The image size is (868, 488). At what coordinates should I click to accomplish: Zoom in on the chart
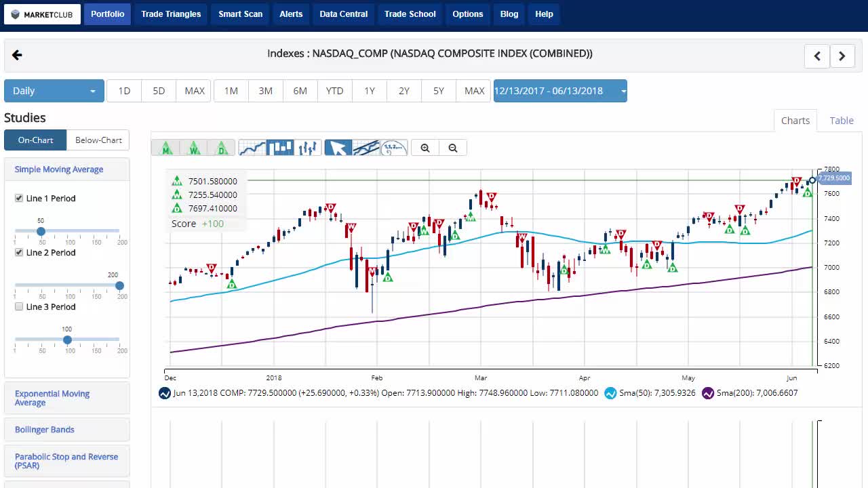tap(425, 148)
